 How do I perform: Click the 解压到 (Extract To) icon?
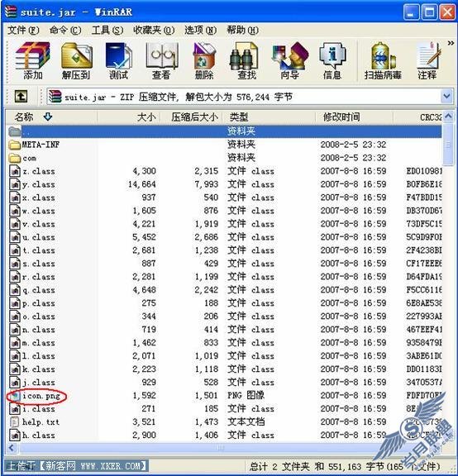click(76, 60)
